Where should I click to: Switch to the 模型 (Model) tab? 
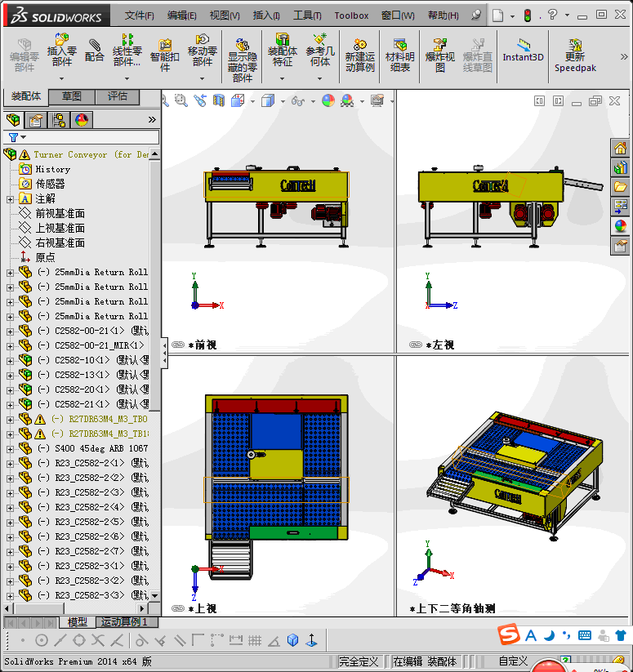pos(78,621)
